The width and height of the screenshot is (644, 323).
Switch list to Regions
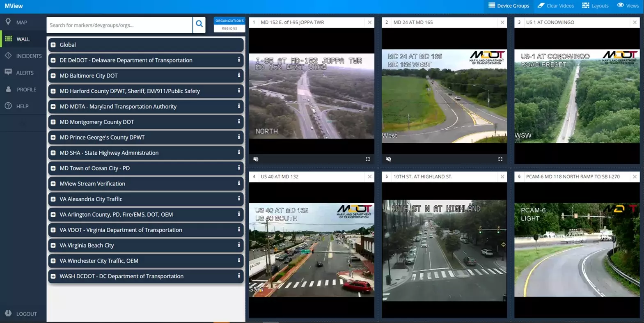click(229, 28)
